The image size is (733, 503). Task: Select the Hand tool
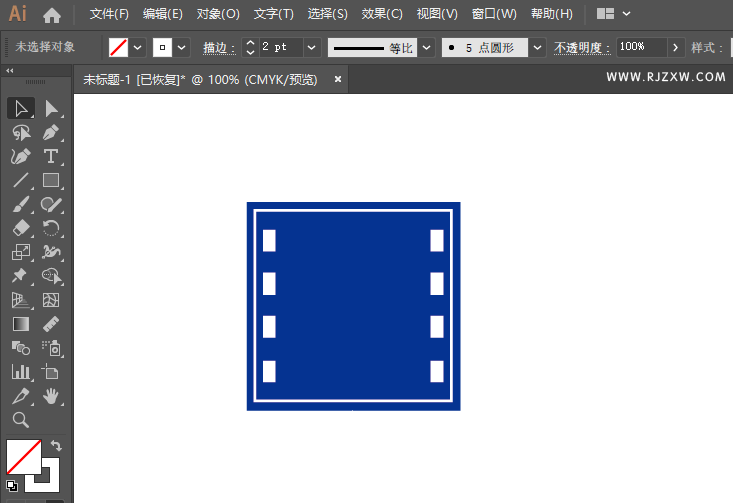[x=51, y=396]
